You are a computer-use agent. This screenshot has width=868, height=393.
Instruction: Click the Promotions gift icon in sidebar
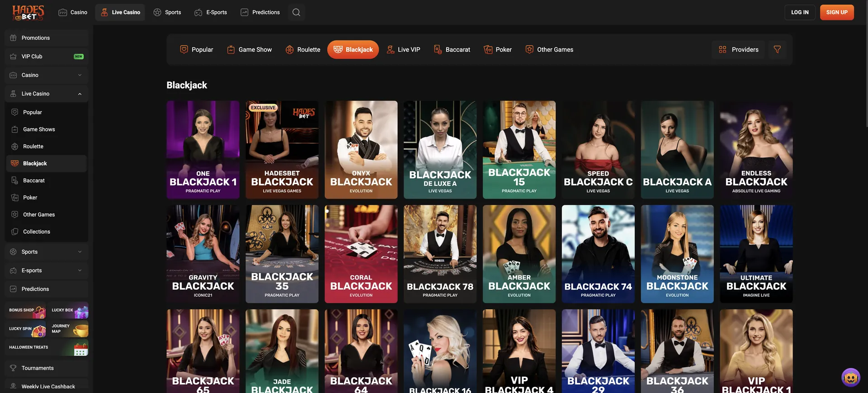point(13,38)
